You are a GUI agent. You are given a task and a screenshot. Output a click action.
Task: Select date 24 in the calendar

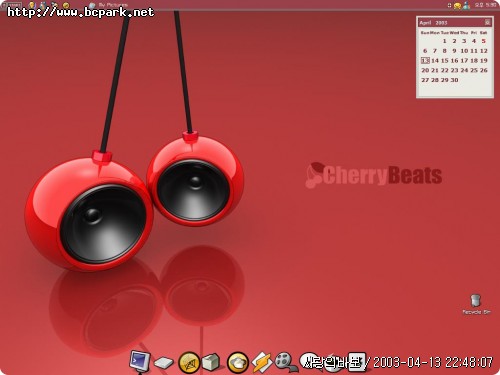click(x=464, y=70)
